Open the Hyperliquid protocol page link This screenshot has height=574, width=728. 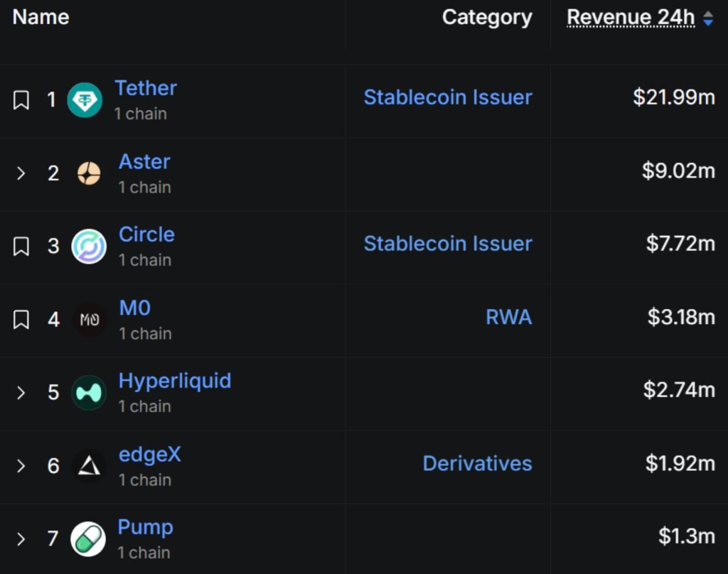point(174,381)
